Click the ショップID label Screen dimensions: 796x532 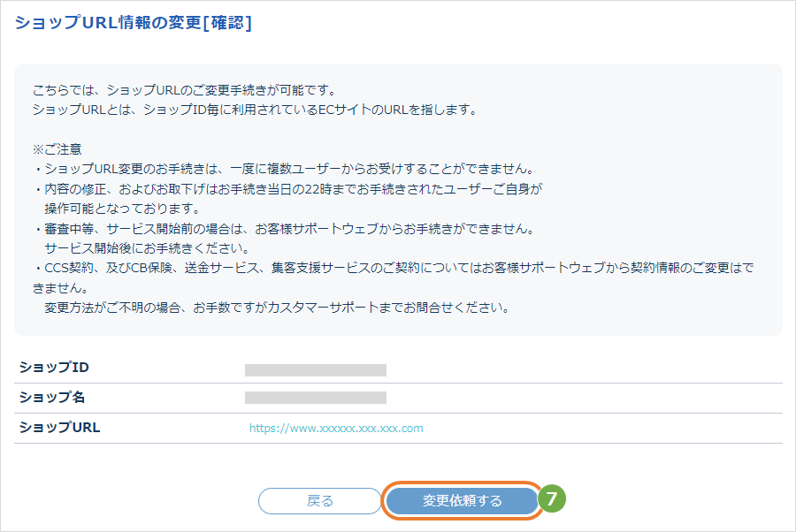click(x=54, y=367)
